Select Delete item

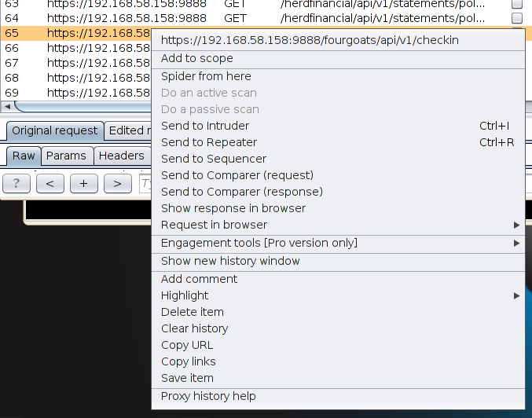(338, 312)
